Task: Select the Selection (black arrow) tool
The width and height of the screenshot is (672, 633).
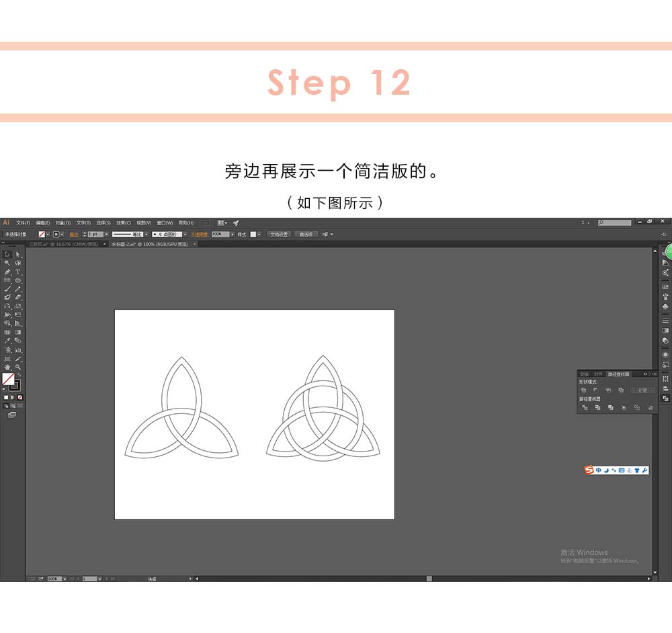Action: (x=7, y=255)
